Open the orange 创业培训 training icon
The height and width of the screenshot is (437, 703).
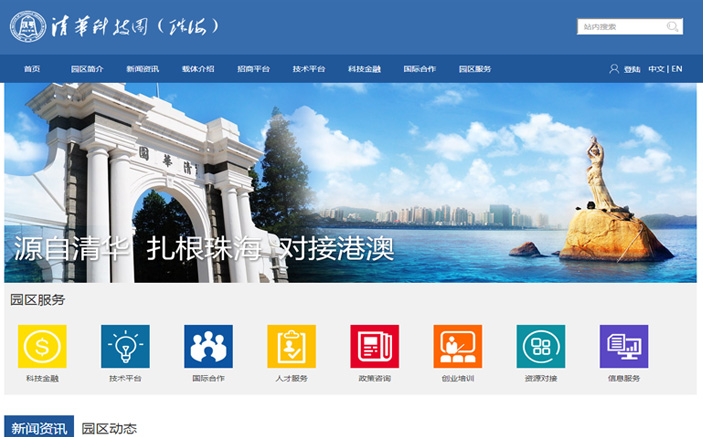458,346
